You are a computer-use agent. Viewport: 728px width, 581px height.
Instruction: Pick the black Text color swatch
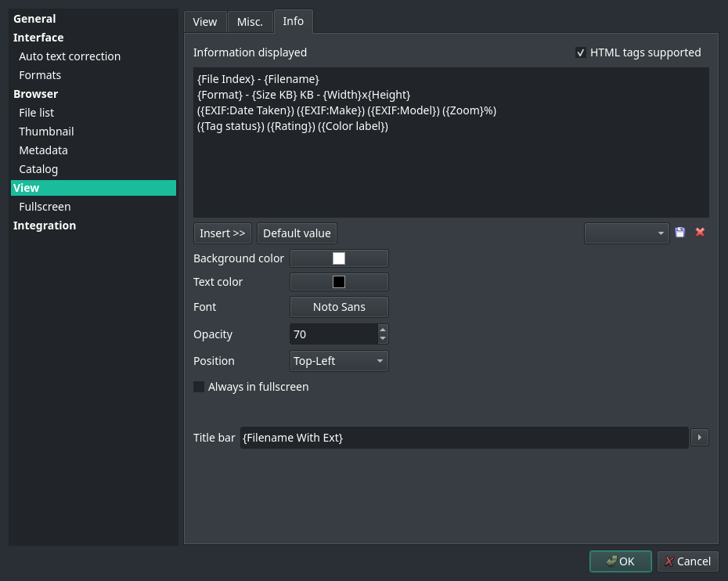[x=339, y=282]
